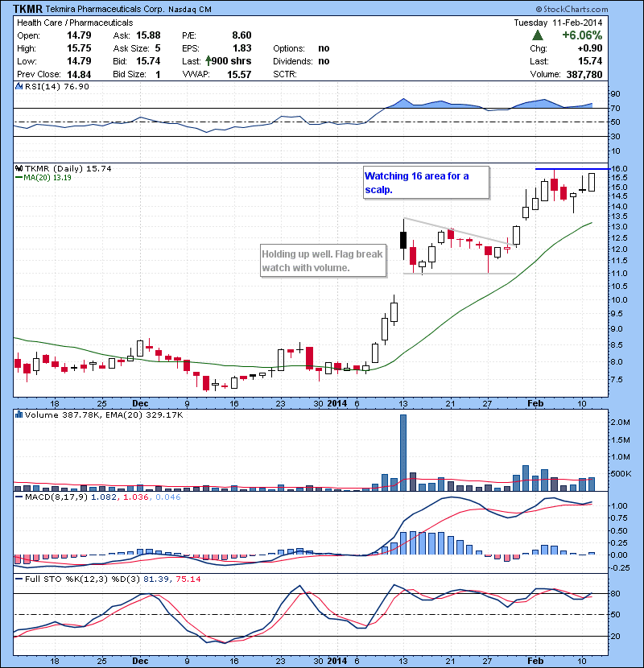Click the RSI indicator panel icon
Viewport: 644px width, 668px height.
[19, 86]
